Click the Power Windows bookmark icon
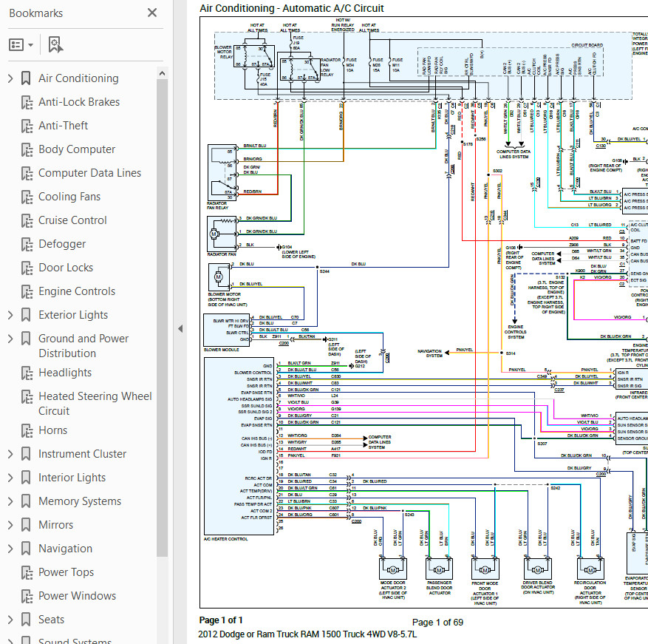 pos(27,597)
